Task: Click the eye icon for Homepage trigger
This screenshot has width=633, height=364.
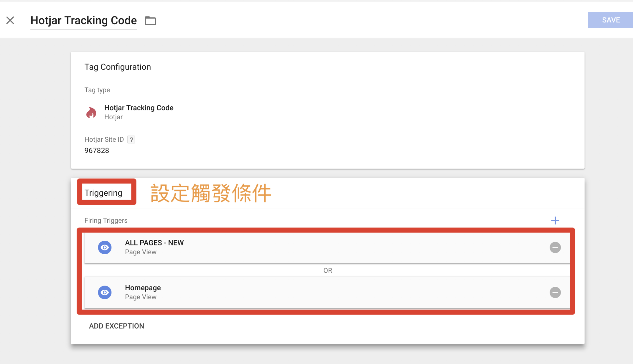Action: pos(105,292)
